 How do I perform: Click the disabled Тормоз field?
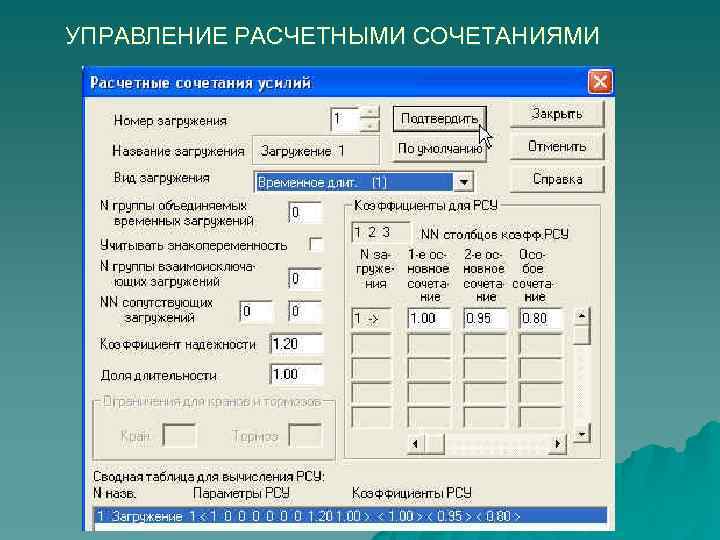tap(305, 435)
